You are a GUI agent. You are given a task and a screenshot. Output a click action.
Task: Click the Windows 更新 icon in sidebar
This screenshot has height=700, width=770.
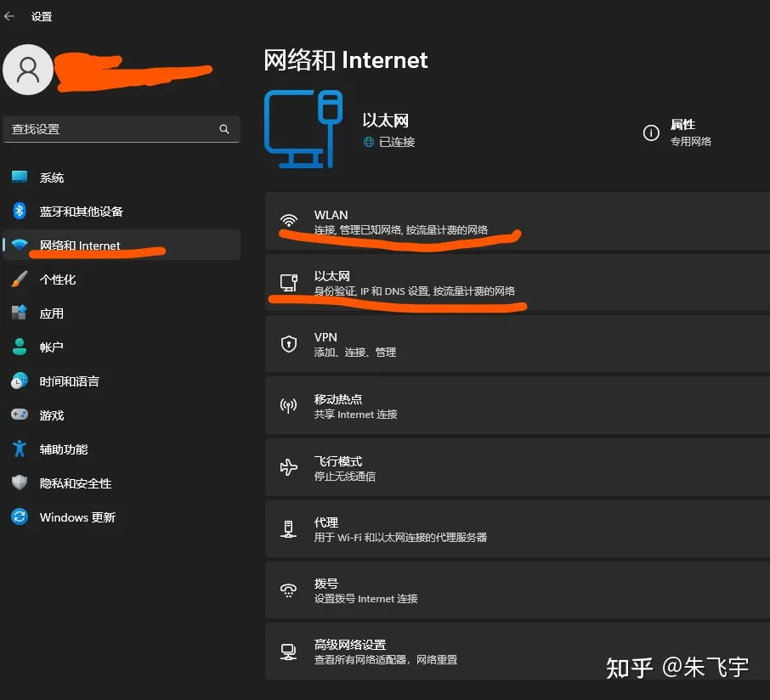point(20,517)
